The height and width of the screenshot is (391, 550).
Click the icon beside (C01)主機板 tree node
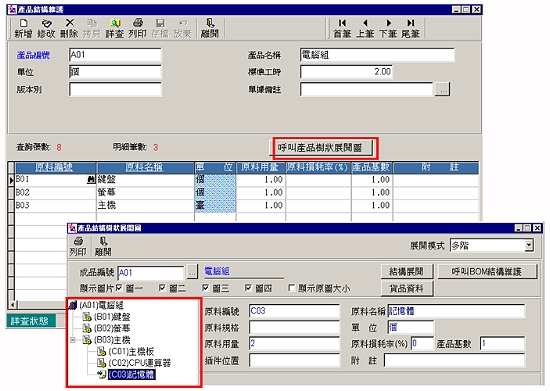(x=101, y=351)
